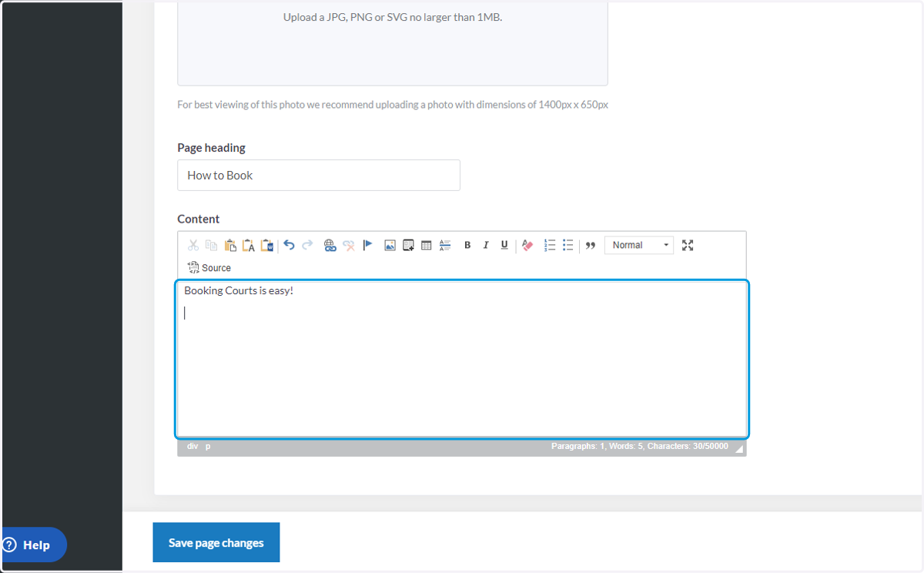Click the word and character count readout
924x573 pixels.
point(640,447)
